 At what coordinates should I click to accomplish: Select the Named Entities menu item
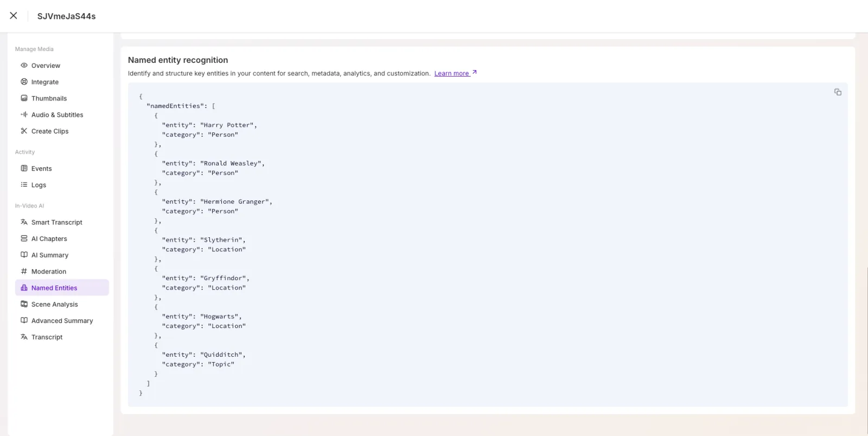coord(62,288)
